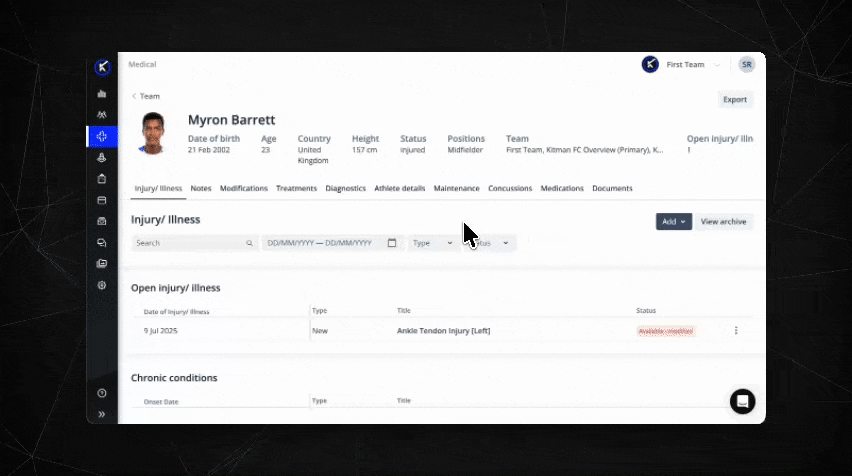
Task: Click the View archive button
Action: [723, 222]
